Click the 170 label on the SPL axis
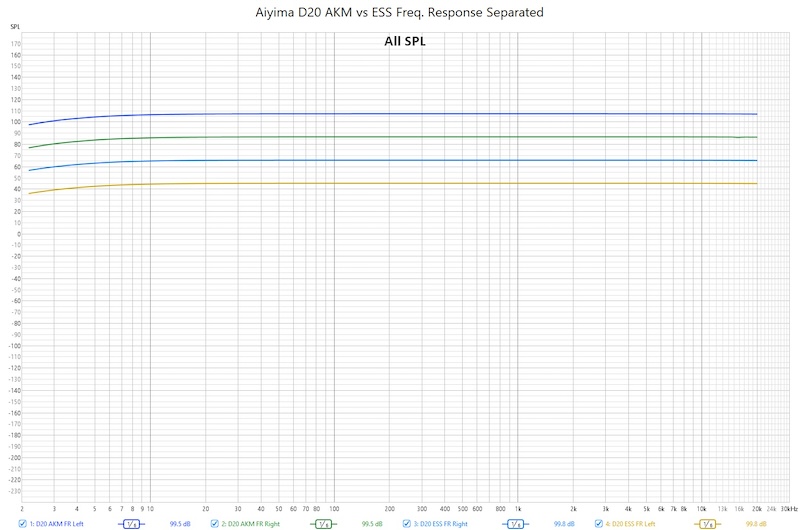Image resolution: width=800 pixels, height=530 pixels. point(16,44)
